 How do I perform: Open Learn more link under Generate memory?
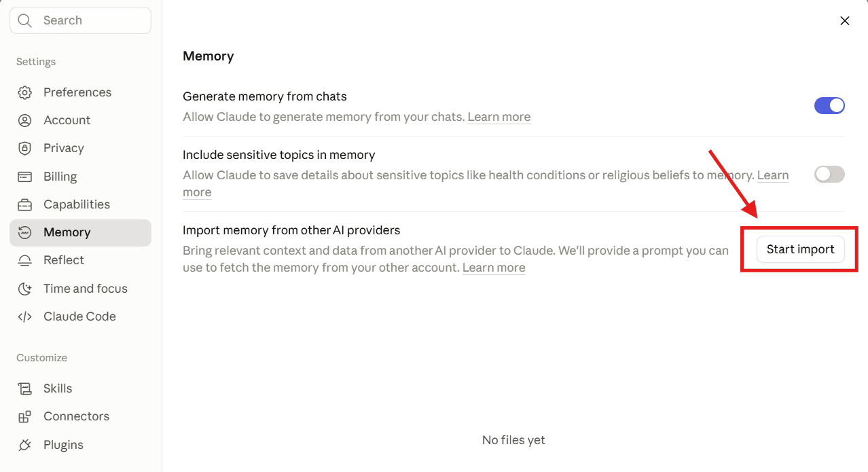[499, 117]
